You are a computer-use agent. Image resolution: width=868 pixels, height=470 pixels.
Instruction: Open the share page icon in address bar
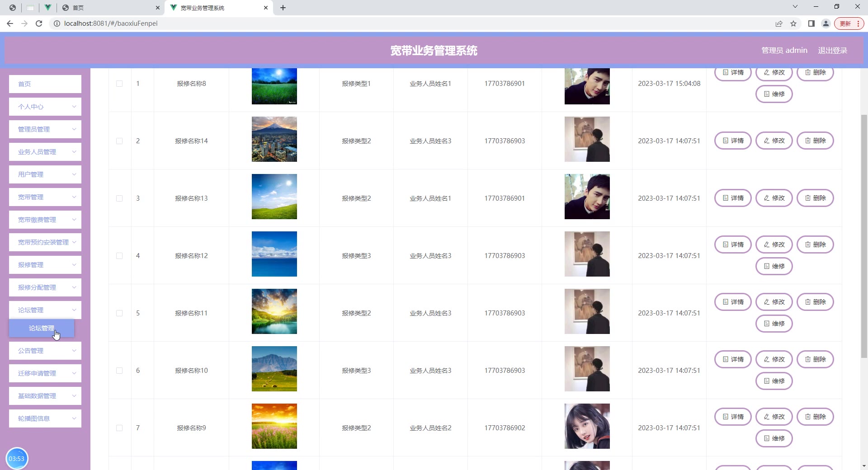point(779,23)
